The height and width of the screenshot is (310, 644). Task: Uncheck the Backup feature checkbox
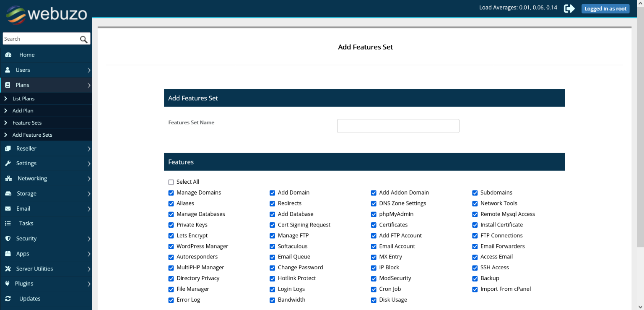pyautogui.click(x=475, y=279)
